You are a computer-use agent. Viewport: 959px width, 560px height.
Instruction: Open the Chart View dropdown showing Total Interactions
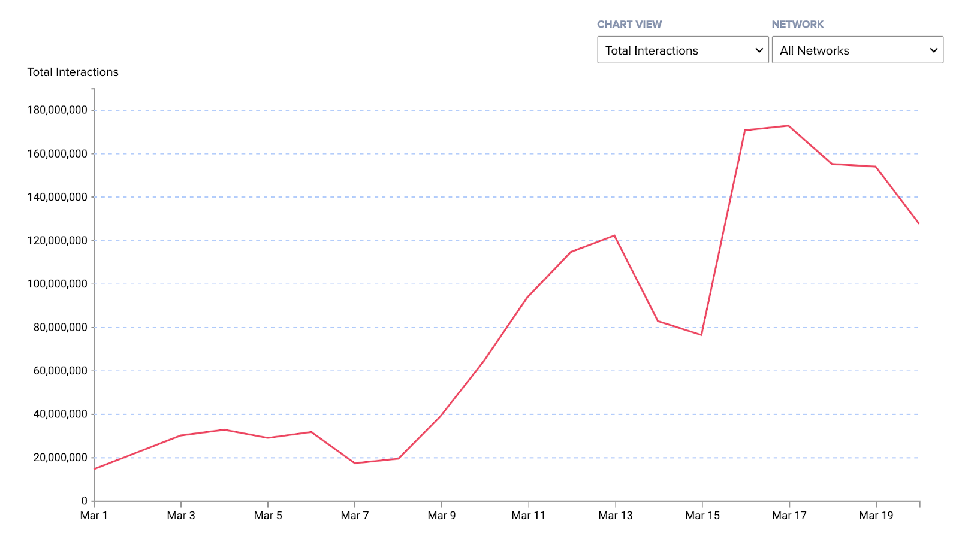pos(683,50)
